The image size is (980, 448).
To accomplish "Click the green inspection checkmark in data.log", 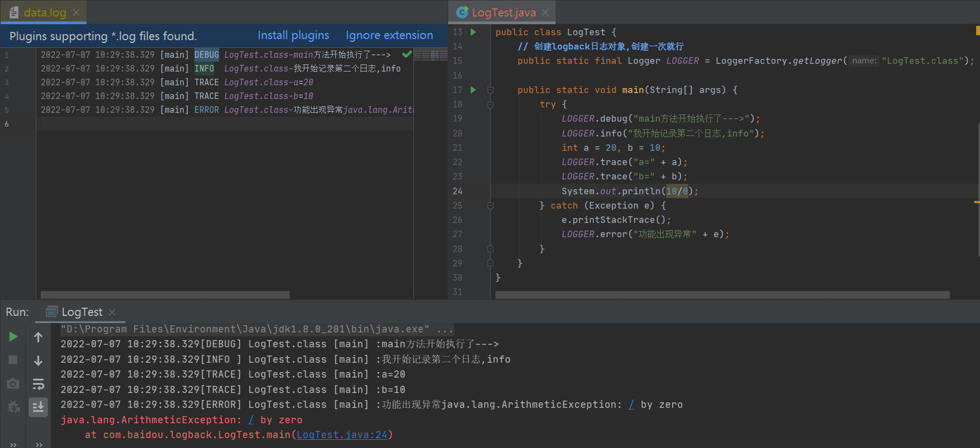I will (x=407, y=54).
